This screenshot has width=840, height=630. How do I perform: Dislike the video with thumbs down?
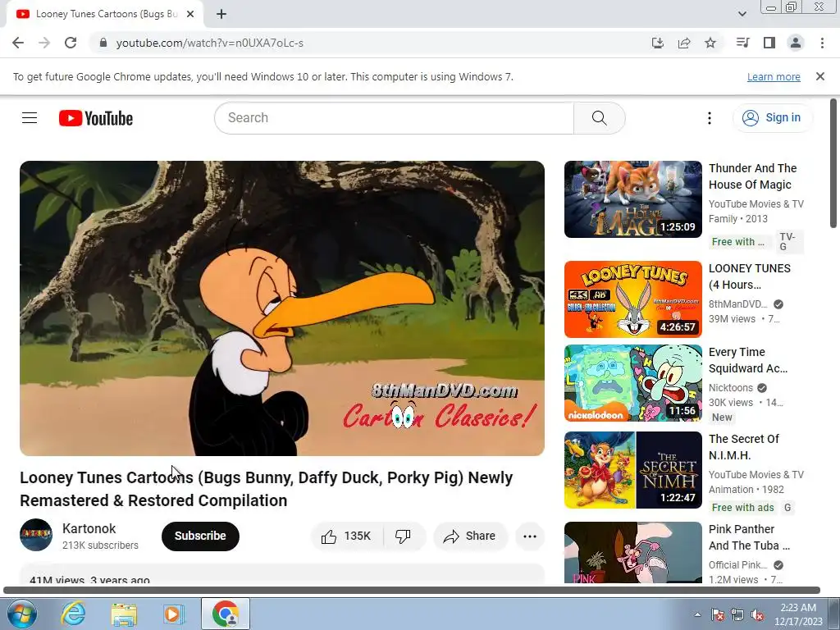(x=403, y=536)
